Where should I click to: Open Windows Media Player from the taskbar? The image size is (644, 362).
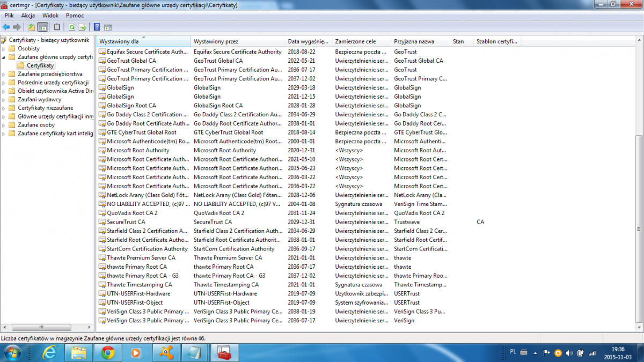136,352
